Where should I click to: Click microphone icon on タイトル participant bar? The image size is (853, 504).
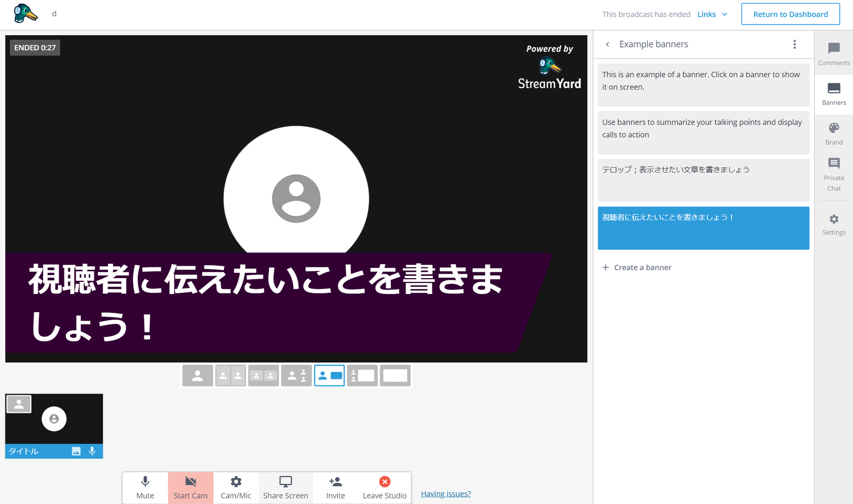92,451
